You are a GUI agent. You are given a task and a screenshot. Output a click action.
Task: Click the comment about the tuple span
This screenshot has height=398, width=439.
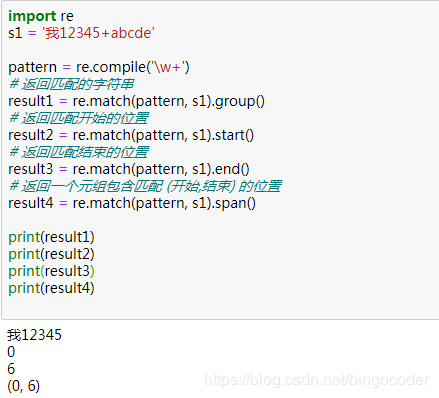145,186
